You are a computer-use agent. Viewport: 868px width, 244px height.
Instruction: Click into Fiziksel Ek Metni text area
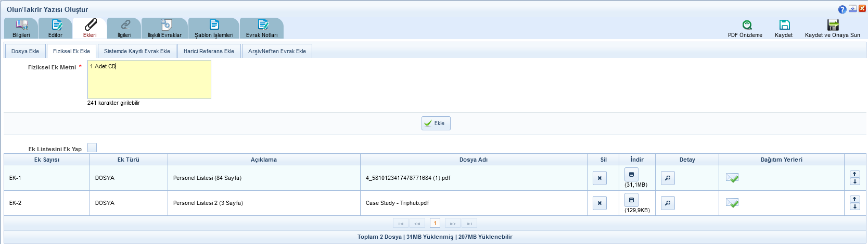[149, 80]
